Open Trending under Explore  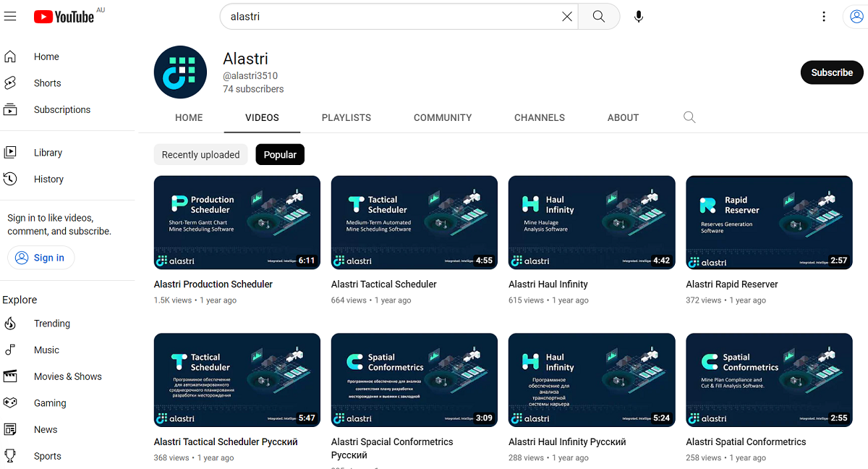pyautogui.click(x=51, y=324)
